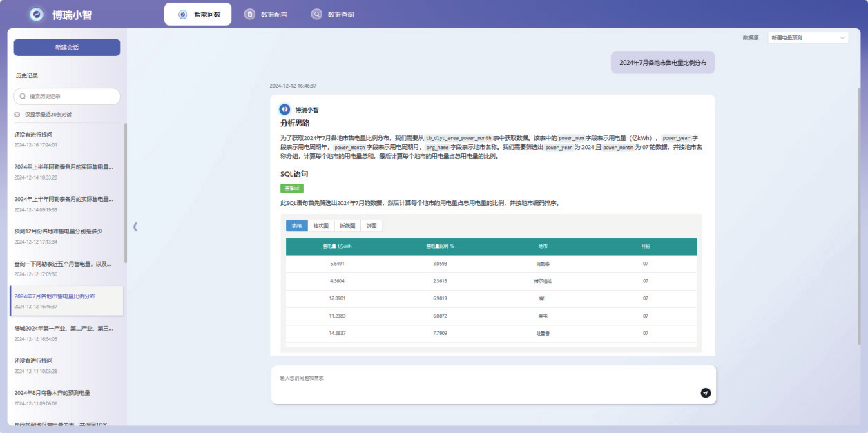
Task: Focus the question input box at bottom
Action: (x=483, y=384)
